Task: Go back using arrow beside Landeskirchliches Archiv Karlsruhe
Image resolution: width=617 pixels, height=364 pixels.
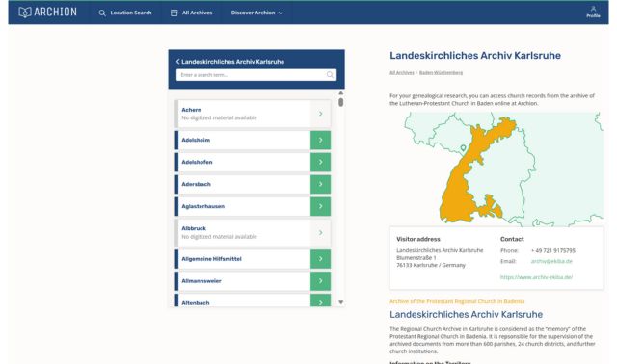Action: (x=177, y=62)
